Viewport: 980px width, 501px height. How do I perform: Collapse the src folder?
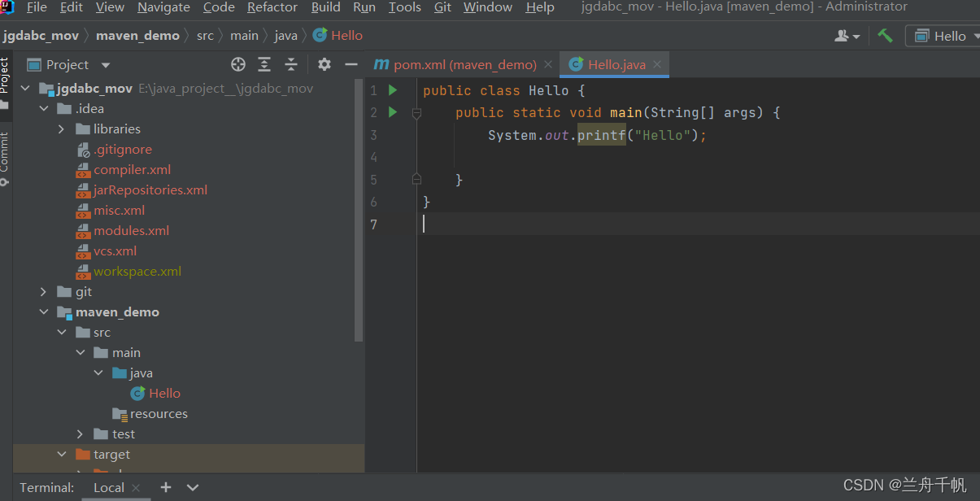[61, 333]
